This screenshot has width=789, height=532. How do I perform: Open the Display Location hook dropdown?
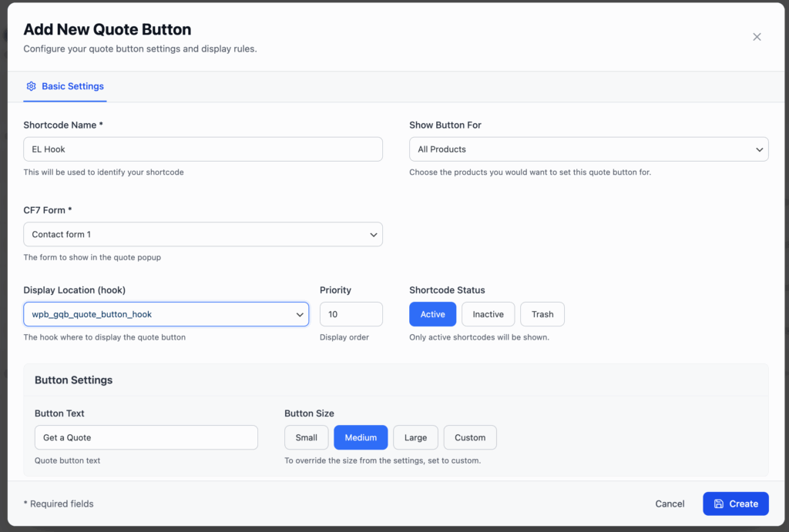[166, 314]
